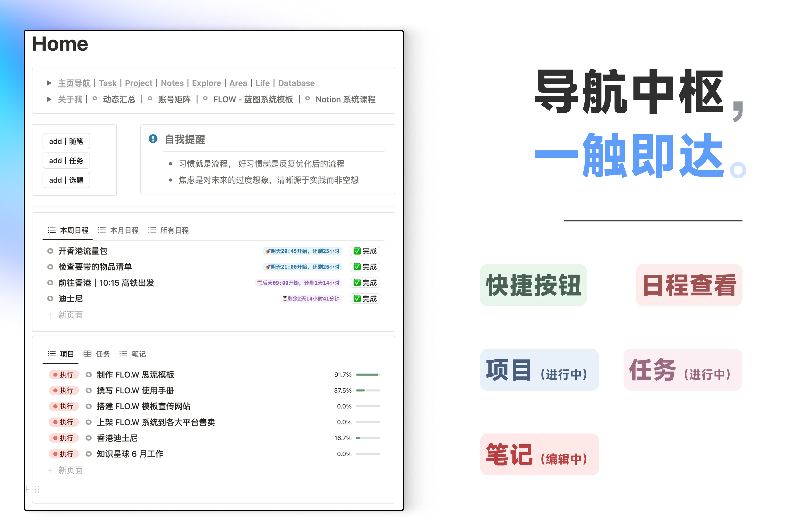Mark 迪士尼 as 完成
This screenshot has width=805, height=532.
tap(365, 298)
